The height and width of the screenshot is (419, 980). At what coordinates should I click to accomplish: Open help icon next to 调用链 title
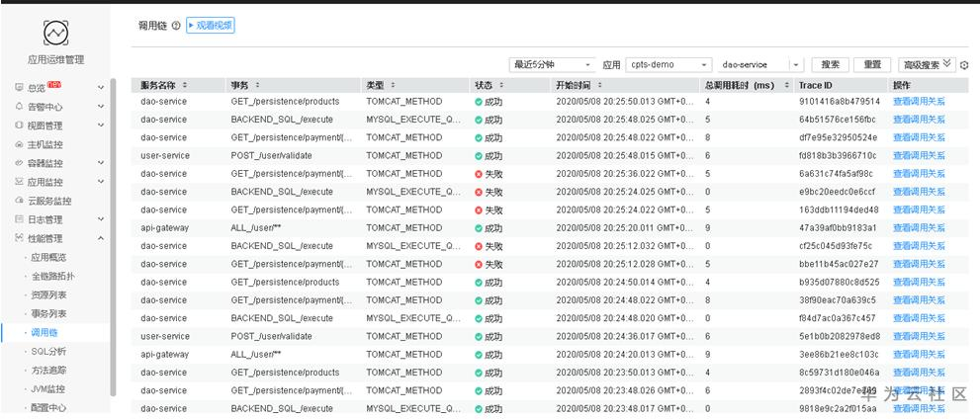pos(176,26)
